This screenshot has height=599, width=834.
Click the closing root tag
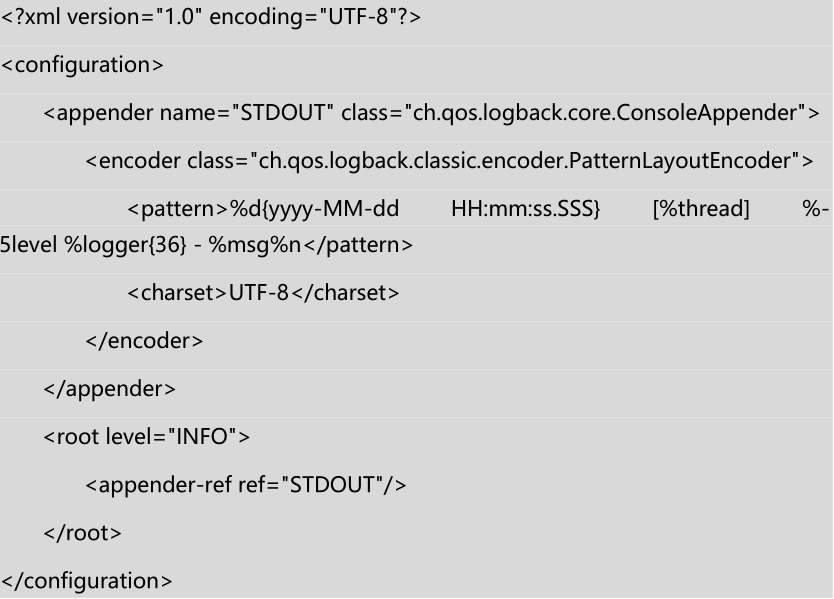click(83, 533)
